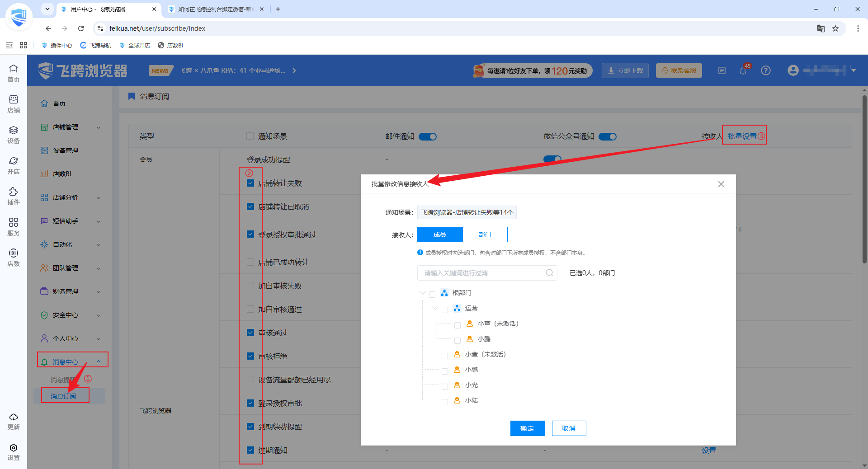Open 消息订阅 submenu item
The width and height of the screenshot is (868, 469).
63,396
